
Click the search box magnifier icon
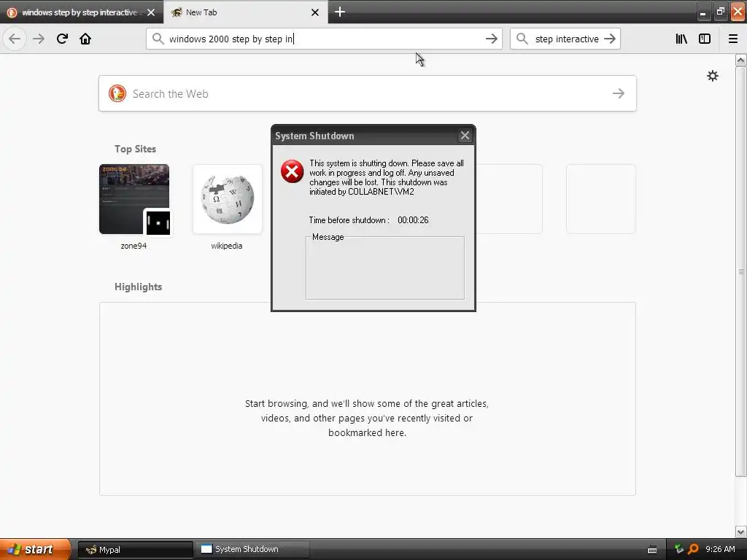(x=522, y=39)
